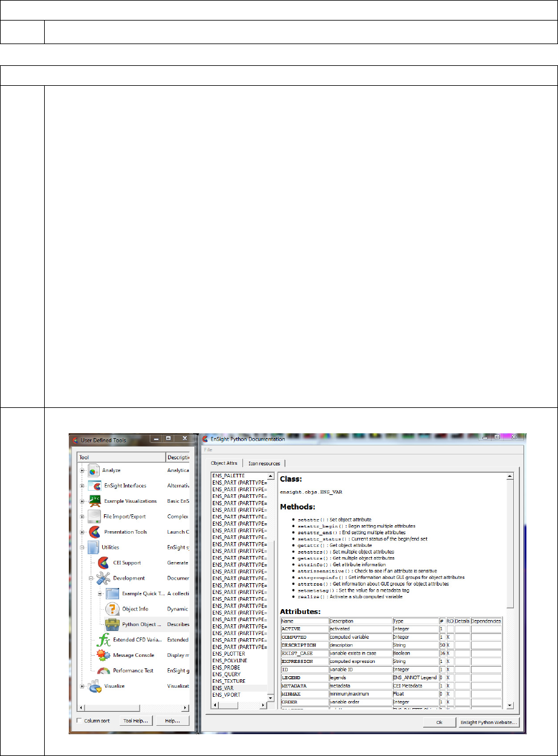Screen dimensions: 558x756
Task: Click the File Import/Export drive icon
Action: (94, 517)
